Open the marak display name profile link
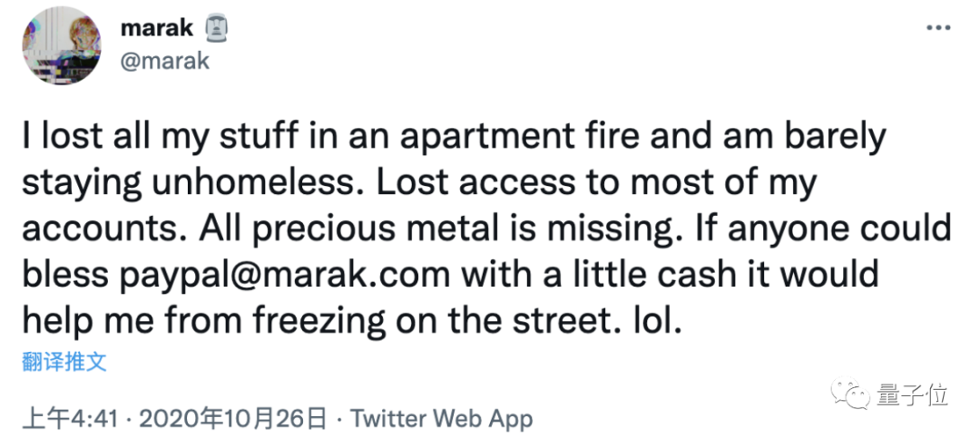The image size is (980, 438). point(156,28)
